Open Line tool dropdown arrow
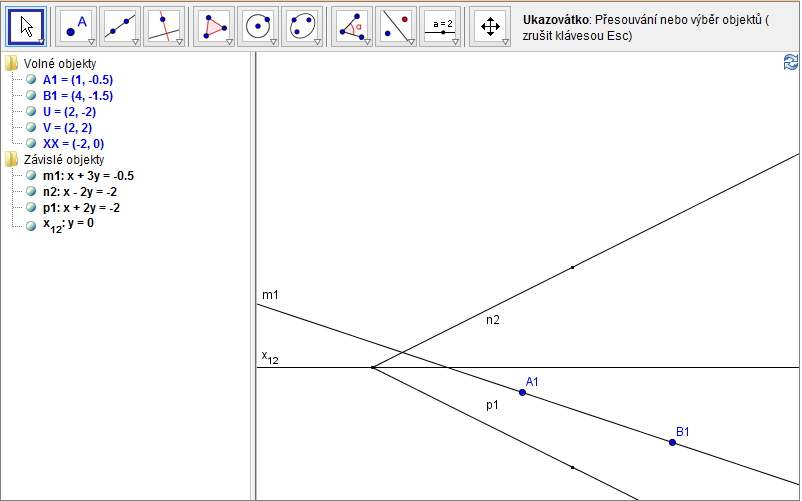This screenshot has width=802, height=501. tap(136, 42)
